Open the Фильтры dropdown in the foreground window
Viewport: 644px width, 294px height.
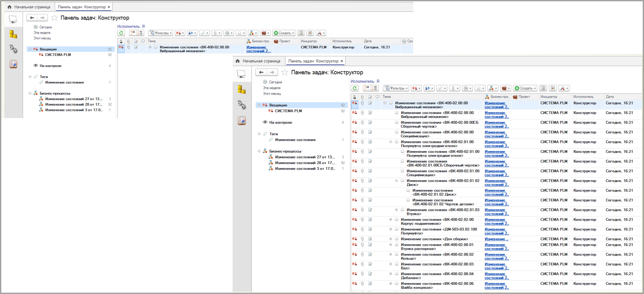tap(396, 88)
